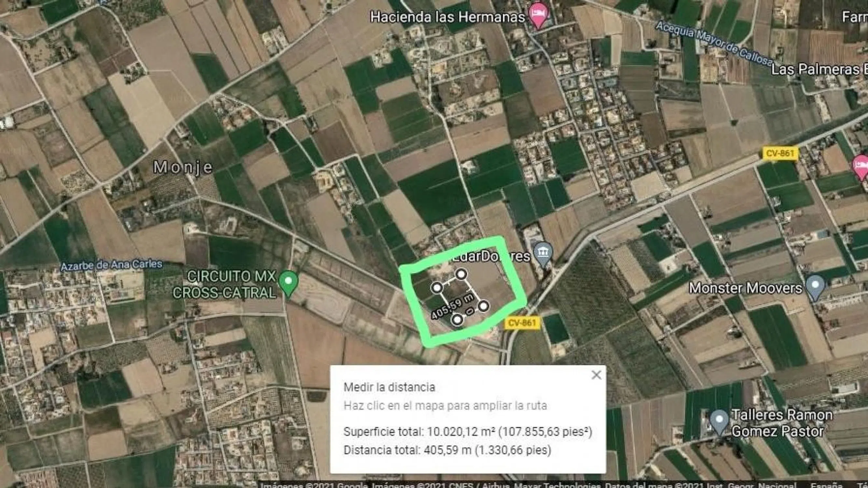Viewport: 868px width, 488px height.
Task: Click the 405,59 m distance label
Action: (x=453, y=306)
